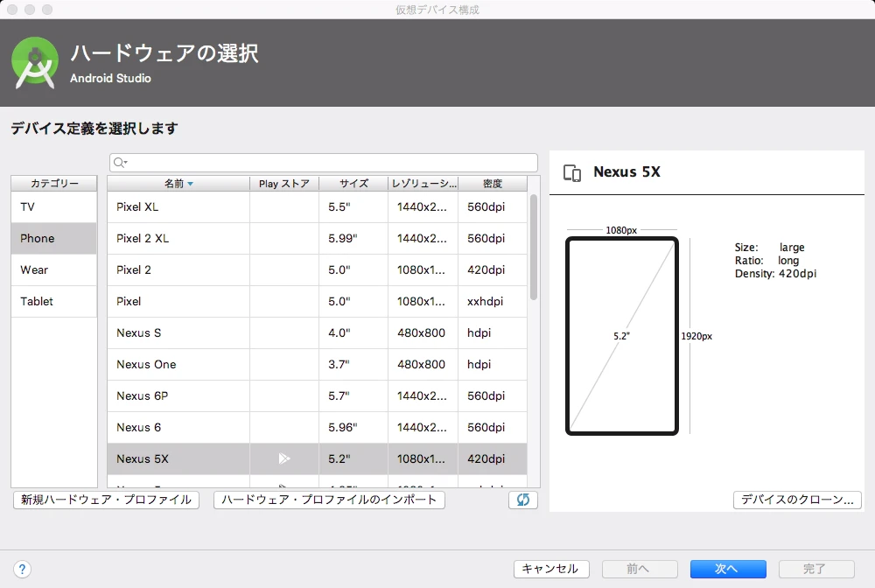
Task: Sort by the 密度 column header
Action: click(492, 184)
